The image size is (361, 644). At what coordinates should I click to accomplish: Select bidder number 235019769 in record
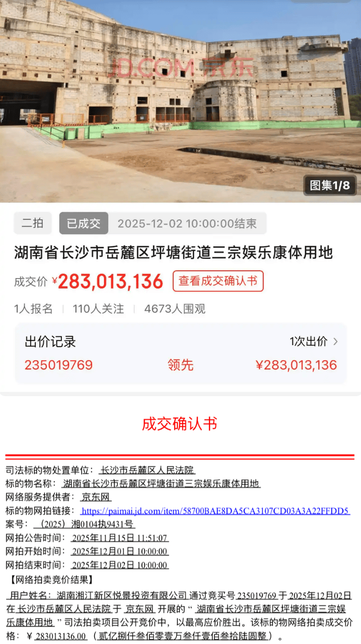coord(59,365)
